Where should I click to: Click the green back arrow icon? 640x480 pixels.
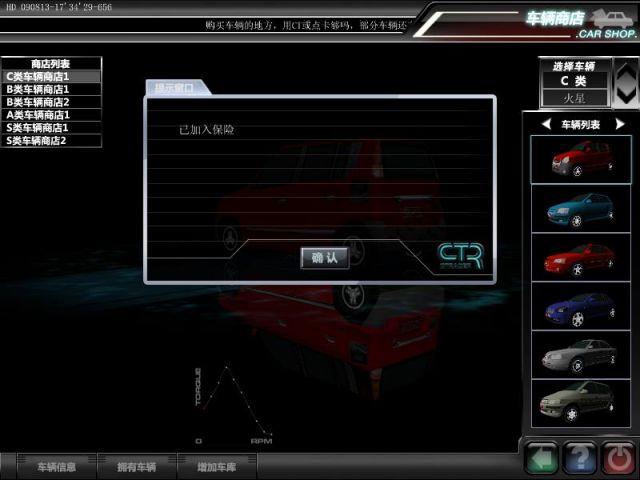tap(541, 459)
